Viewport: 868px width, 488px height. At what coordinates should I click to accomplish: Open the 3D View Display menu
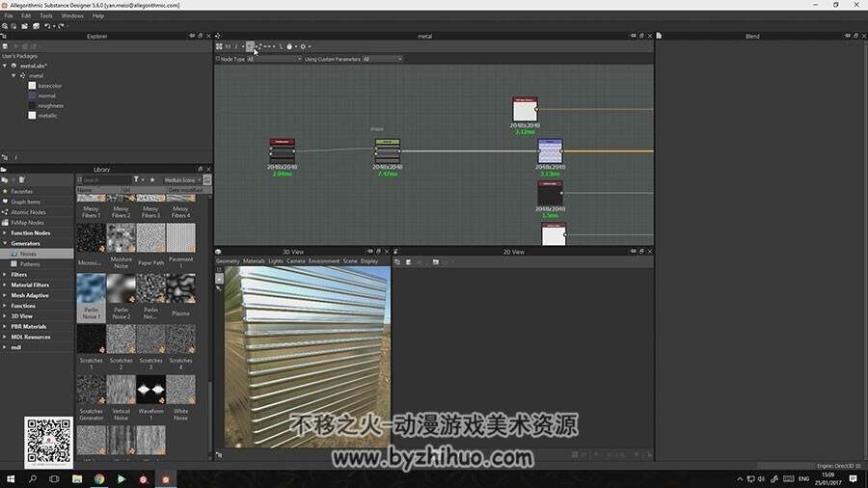pos(369,261)
